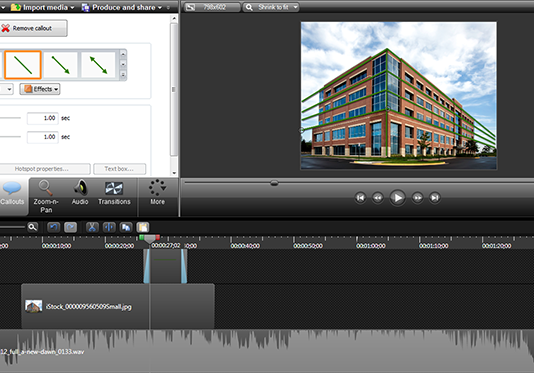Click the 798x602 editing dimensions button
The height and width of the screenshot is (373, 534).
(211, 7)
